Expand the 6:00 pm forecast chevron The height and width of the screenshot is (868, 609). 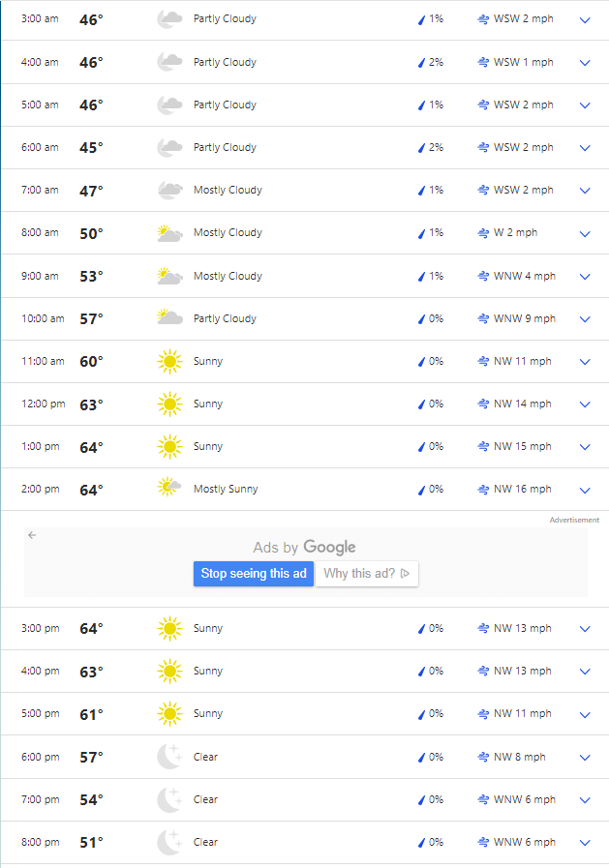tap(585, 758)
